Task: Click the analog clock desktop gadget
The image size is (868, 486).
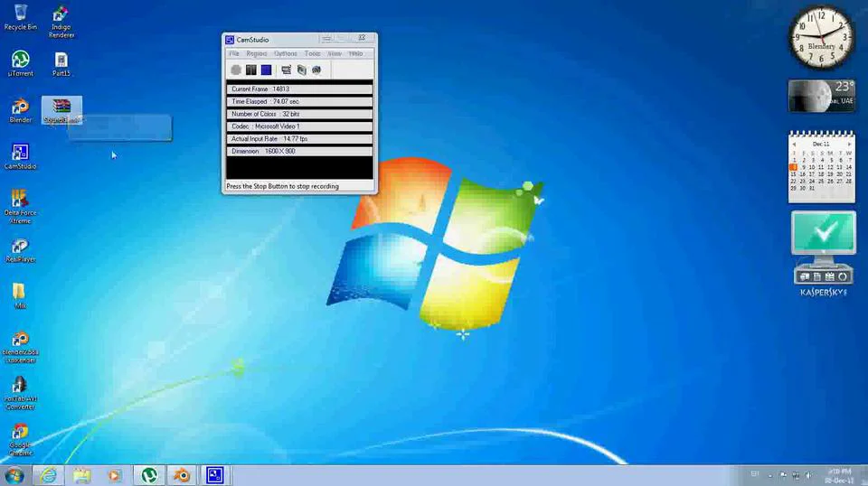Action: click(x=822, y=38)
